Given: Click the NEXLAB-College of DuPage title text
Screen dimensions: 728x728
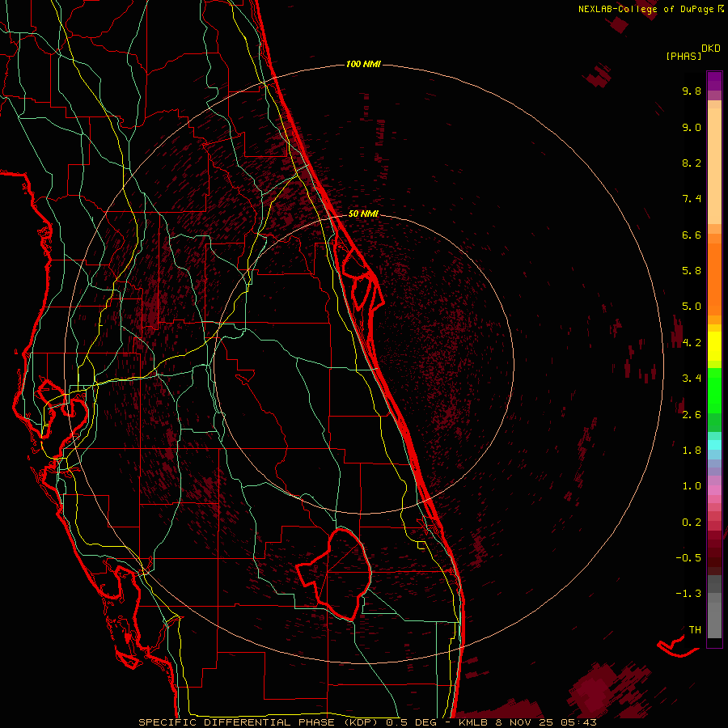Looking at the screenshot, I should click(647, 9).
